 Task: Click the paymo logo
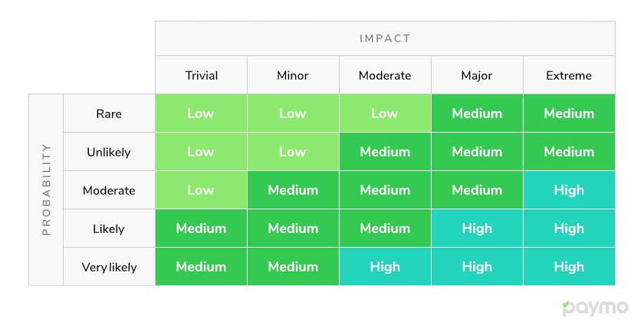click(x=595, y=308)
